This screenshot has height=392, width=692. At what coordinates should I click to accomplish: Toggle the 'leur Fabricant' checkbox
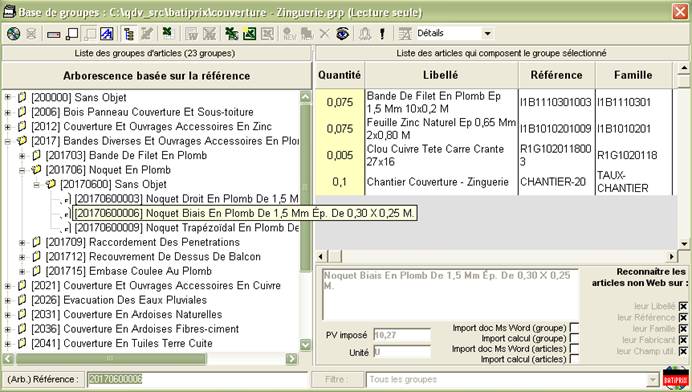[x=683, y=340]
